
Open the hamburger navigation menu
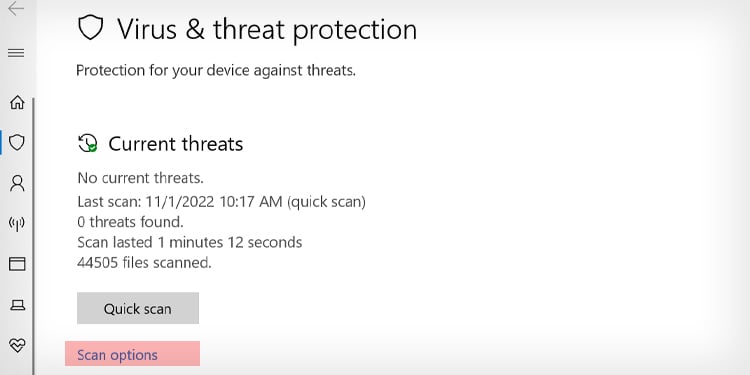(16, 53)
